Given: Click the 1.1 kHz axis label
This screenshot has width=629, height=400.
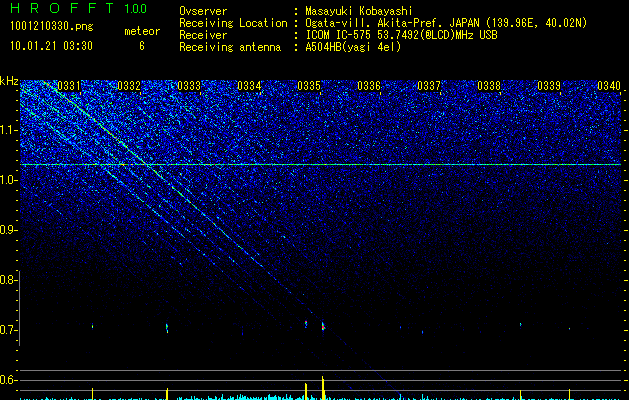Looking at the screenshot, I should coord(8,130).
